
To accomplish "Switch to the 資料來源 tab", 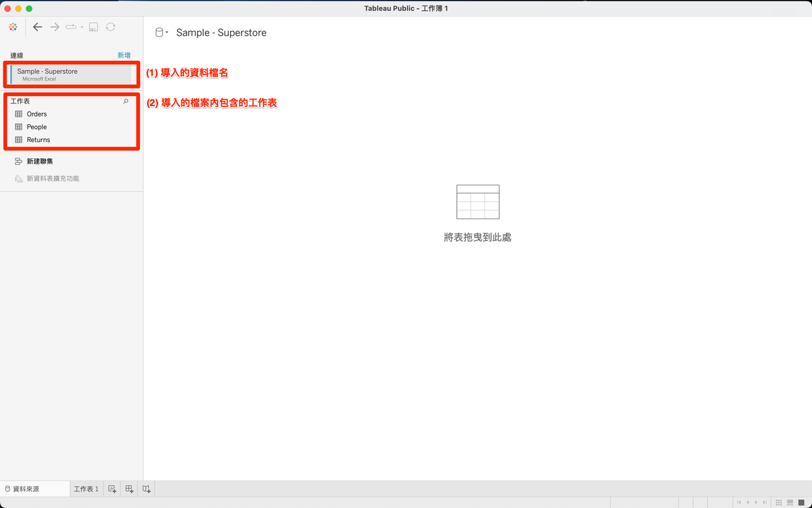I will pyautogui.click(x=35, y=488).
